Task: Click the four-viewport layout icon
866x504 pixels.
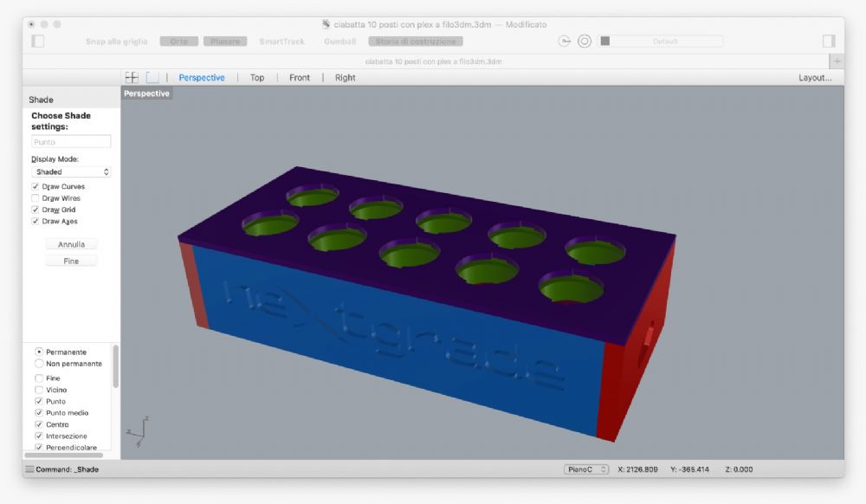Action: [132, 77]
